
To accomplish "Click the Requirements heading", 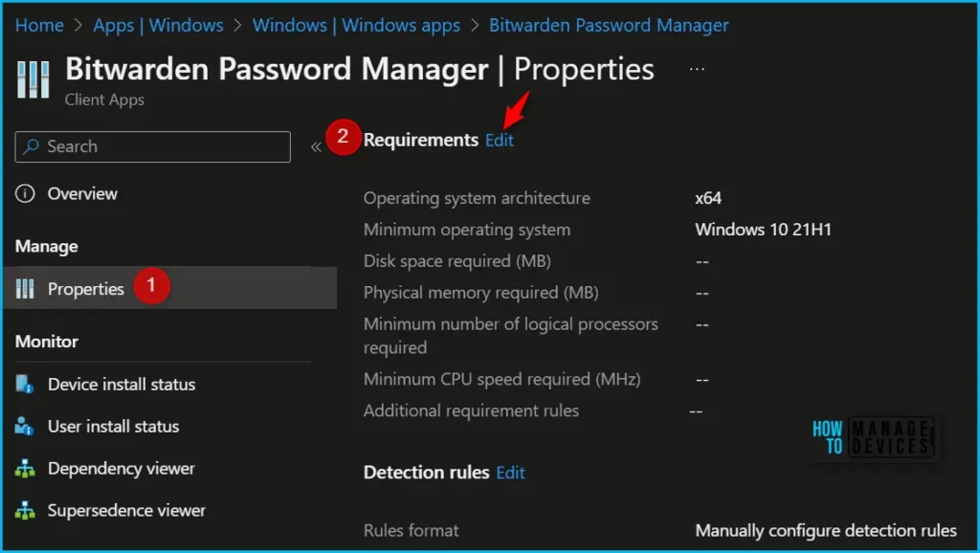I will 421,140.
